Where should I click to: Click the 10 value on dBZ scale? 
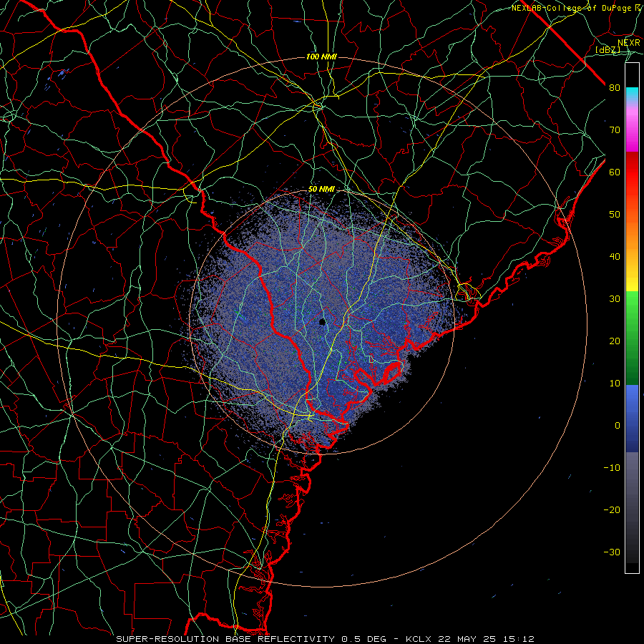point(615,384)
